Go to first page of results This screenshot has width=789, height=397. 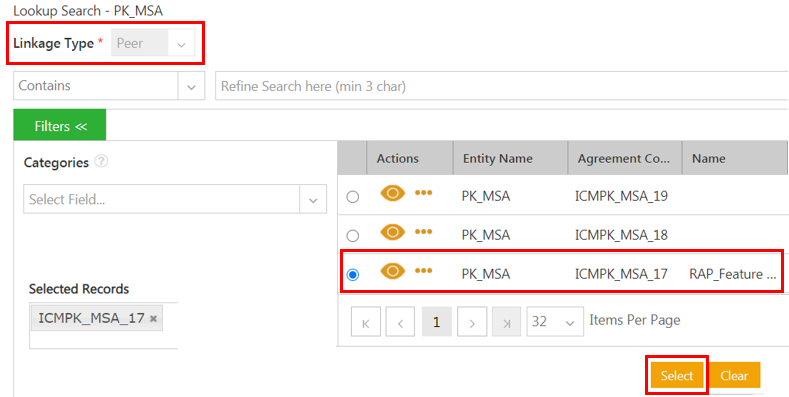366,322
